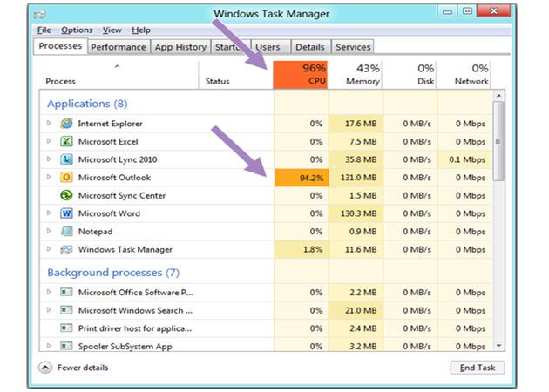This screenshot has height=392, width=549.
Task: Expand the Microsoft Outlook process group
Action: tap(50, 178)
